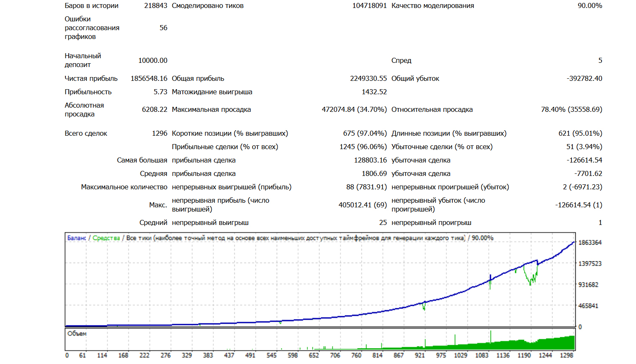
Task: Select the net profit value 1856548.16
Action: coord(149,78)
